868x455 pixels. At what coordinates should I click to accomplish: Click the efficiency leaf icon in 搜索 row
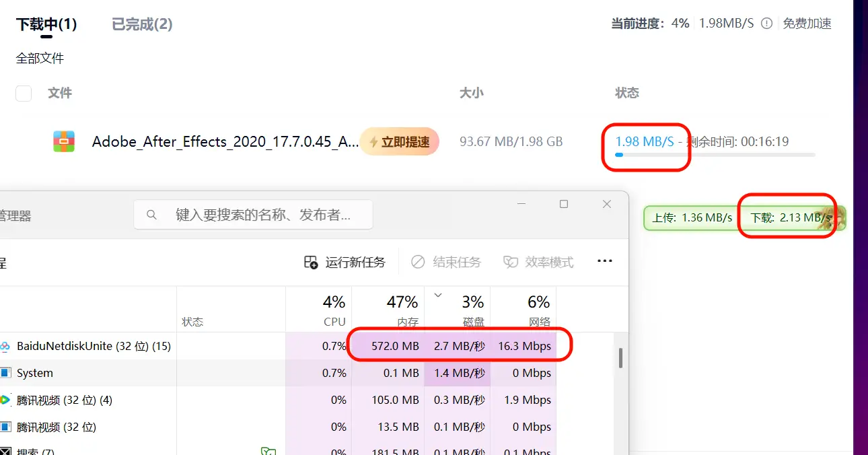pyautogui.click(x=268, y=450)
